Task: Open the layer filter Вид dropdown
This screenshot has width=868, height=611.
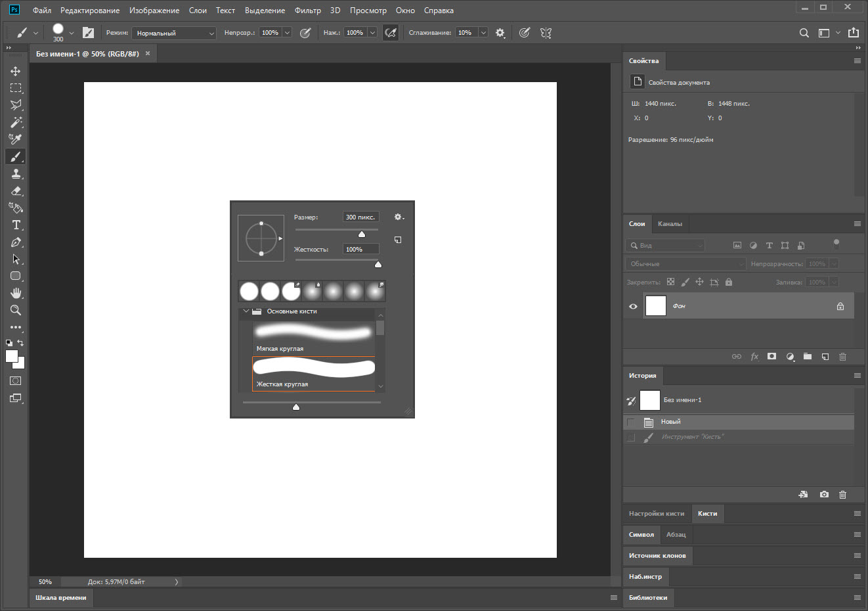Action: pyautogui.click(x=665, y=245)
